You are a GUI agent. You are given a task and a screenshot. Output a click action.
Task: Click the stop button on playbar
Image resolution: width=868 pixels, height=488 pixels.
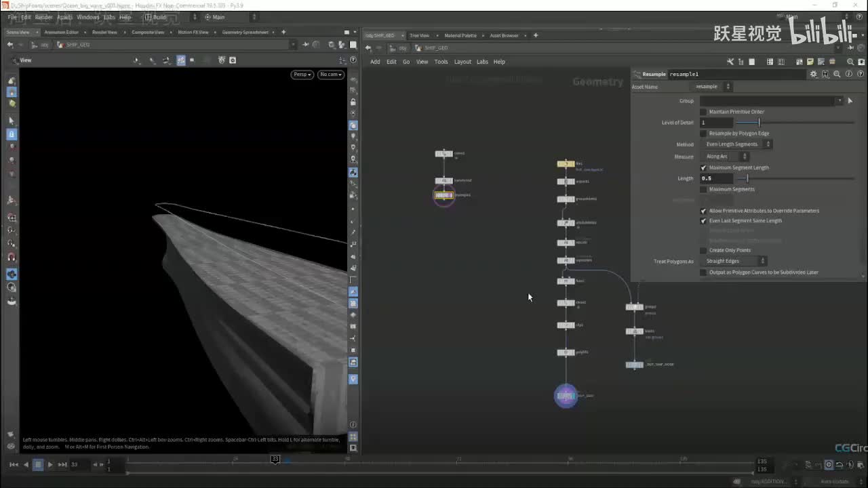tap(38, 464)
